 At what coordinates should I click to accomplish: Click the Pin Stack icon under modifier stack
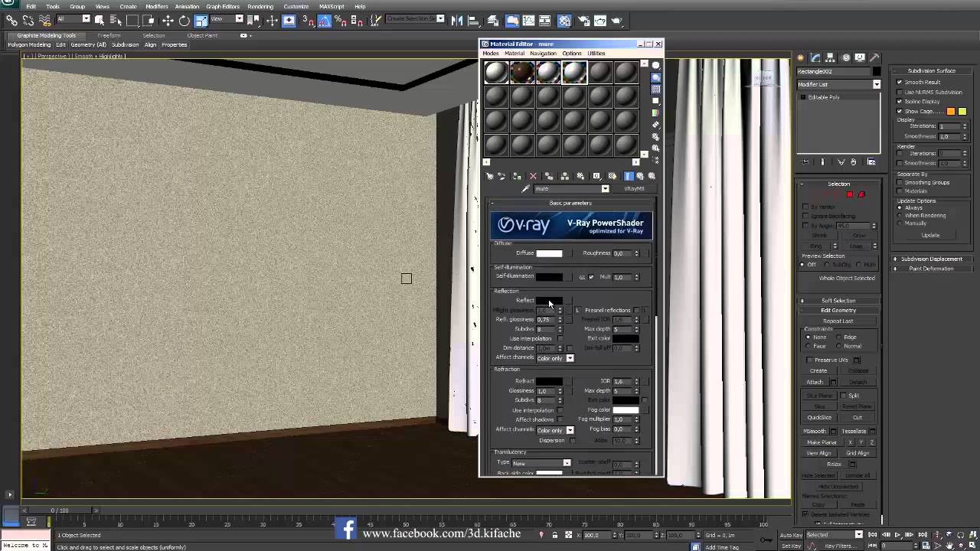click(x=805, y=162)
